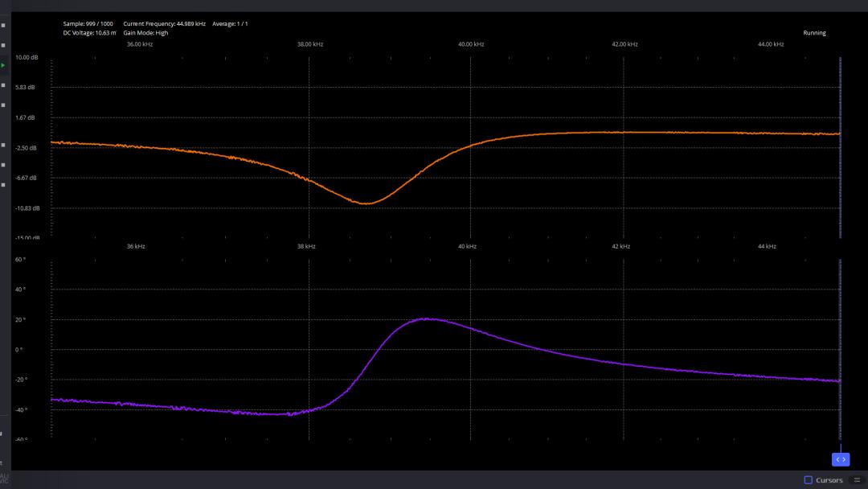Open the cursor settings menu icon beside Cursors
This screenshot has height=489, width=868.
(857, 480)
